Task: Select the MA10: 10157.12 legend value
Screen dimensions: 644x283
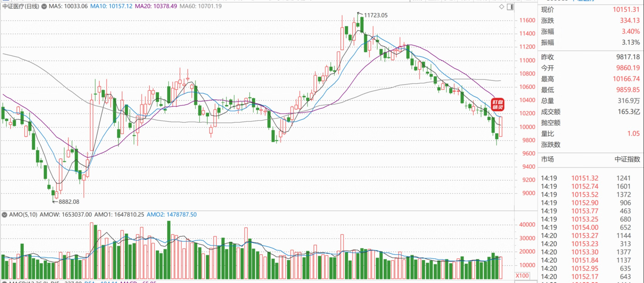Action: [111, 6]
